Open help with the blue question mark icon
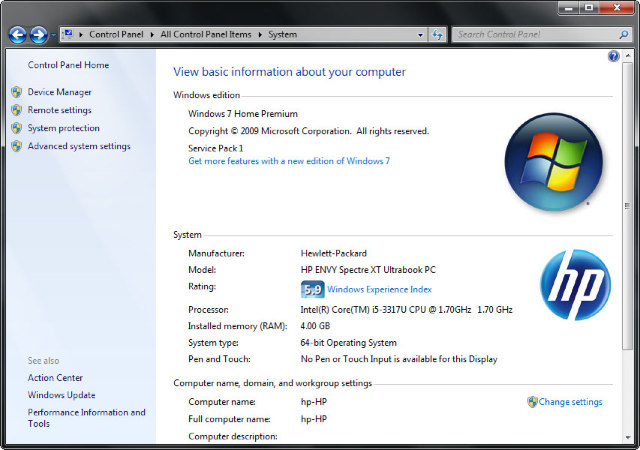The width and height of the screenshot is (640, 450). coord(613,57)
